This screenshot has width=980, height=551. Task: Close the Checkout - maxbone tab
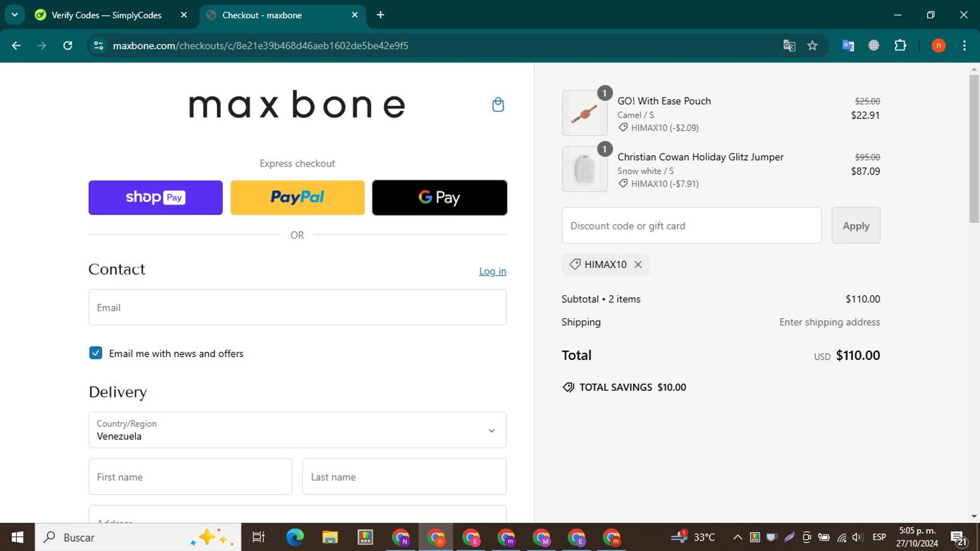pos(355,15)
